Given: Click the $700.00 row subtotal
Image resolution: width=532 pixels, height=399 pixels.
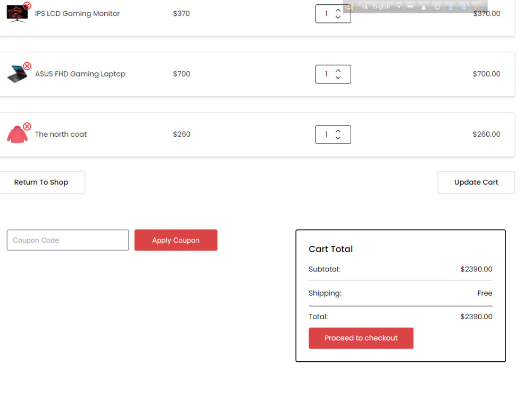Looking at the screenshot, I should tap(487, 74).
